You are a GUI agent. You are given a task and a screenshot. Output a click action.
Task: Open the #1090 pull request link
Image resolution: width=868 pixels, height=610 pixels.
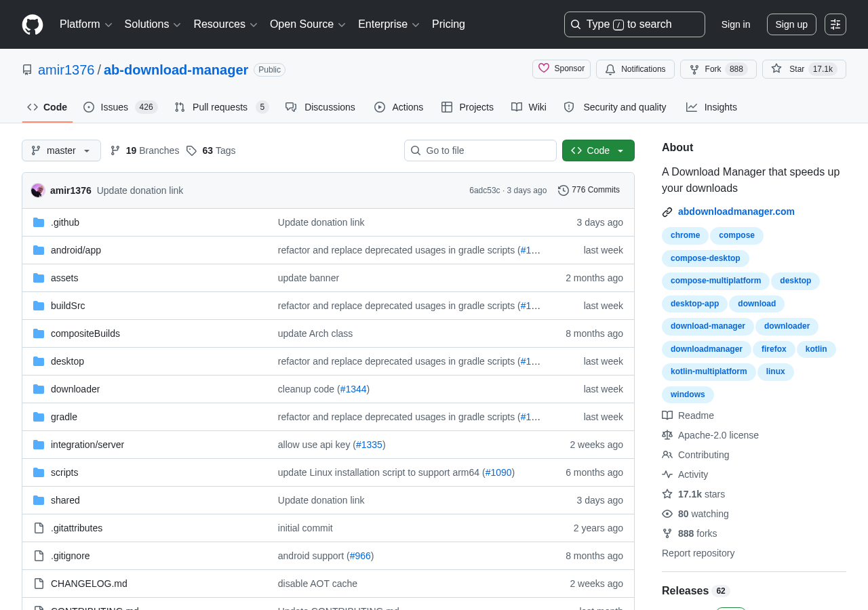(498, 472)
